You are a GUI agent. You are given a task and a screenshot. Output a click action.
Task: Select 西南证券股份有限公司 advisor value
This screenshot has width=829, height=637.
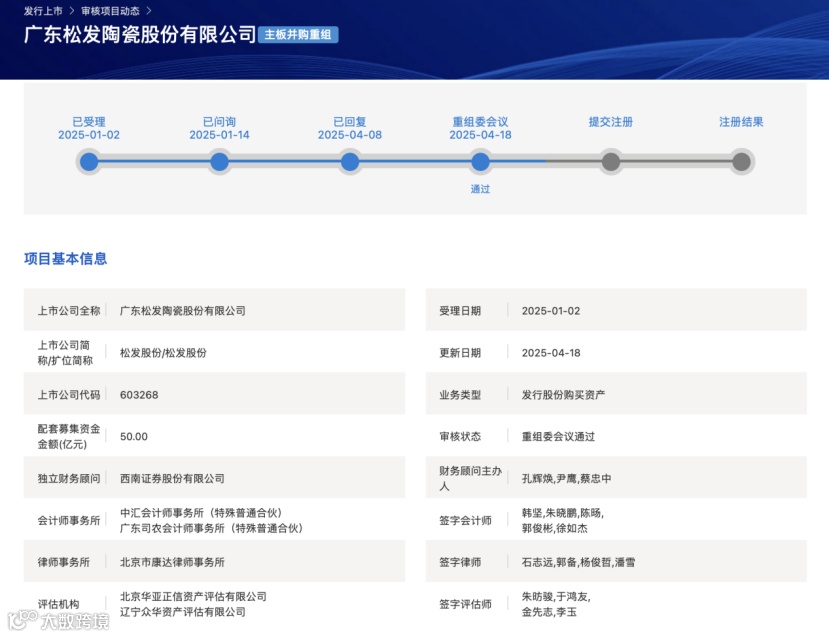[x=172, y=478]
